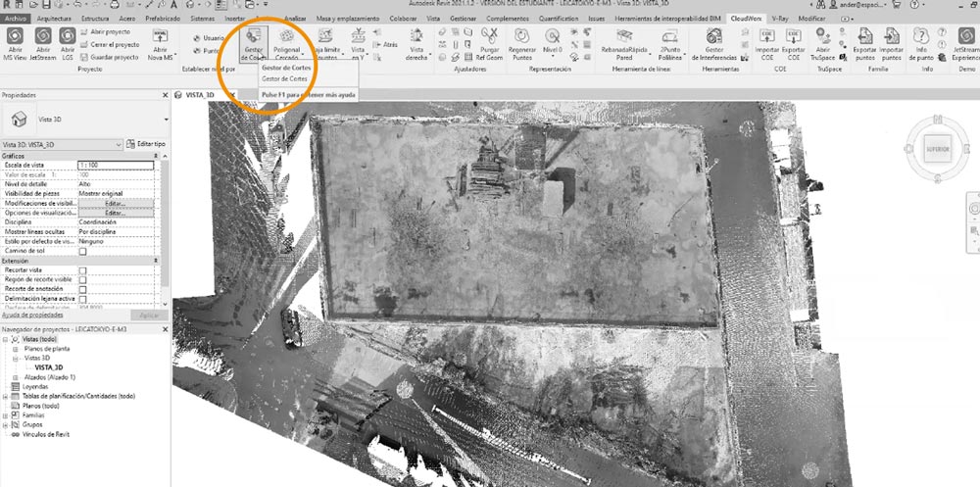
Task: Open the Vista 3D: VISTA_3D dropdown
Action: tap(63, 144)
